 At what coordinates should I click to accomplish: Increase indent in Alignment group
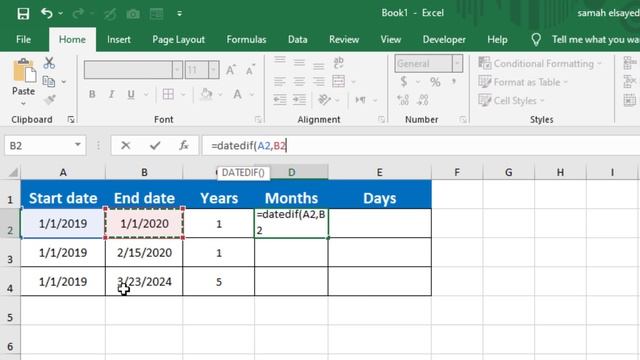coord(299,100)
